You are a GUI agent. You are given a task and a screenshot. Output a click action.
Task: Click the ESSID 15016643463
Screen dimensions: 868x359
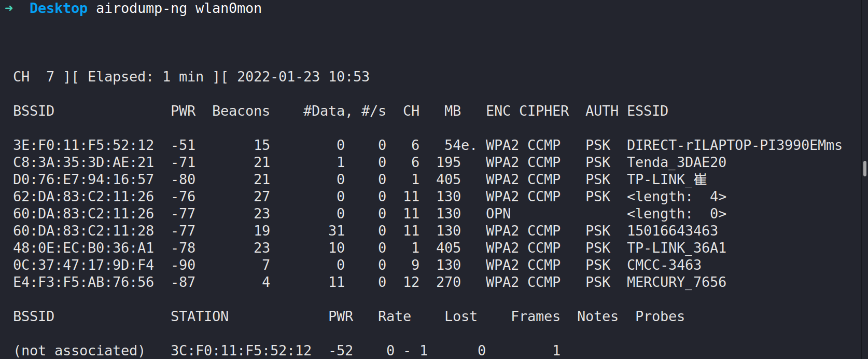point(672,231)
